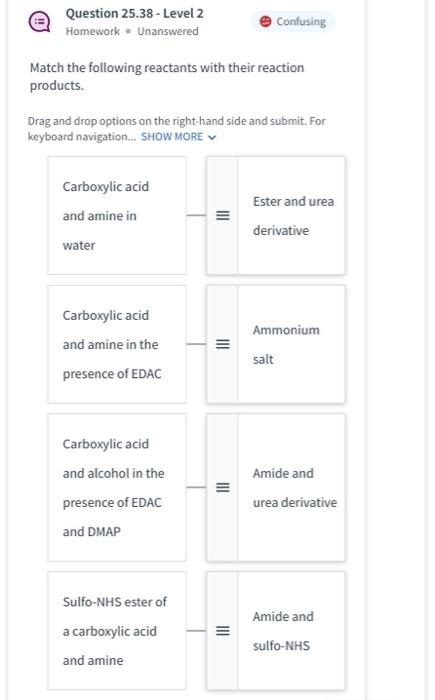Image resolution: width=435 pixels, height=700 pixels.
Task: Click the Homework label under the title
Action: click(92, 31)
